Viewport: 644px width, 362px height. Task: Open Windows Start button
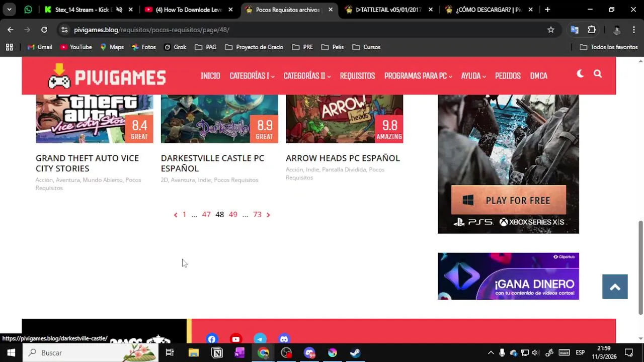point(11,352)
